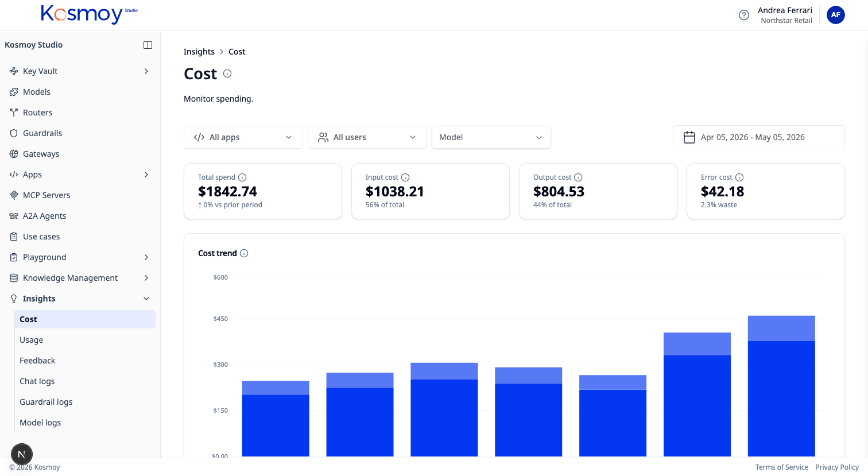The image size is (868, 476).
Task: Click the Error cost info icon
Action: tap(739, 177)
